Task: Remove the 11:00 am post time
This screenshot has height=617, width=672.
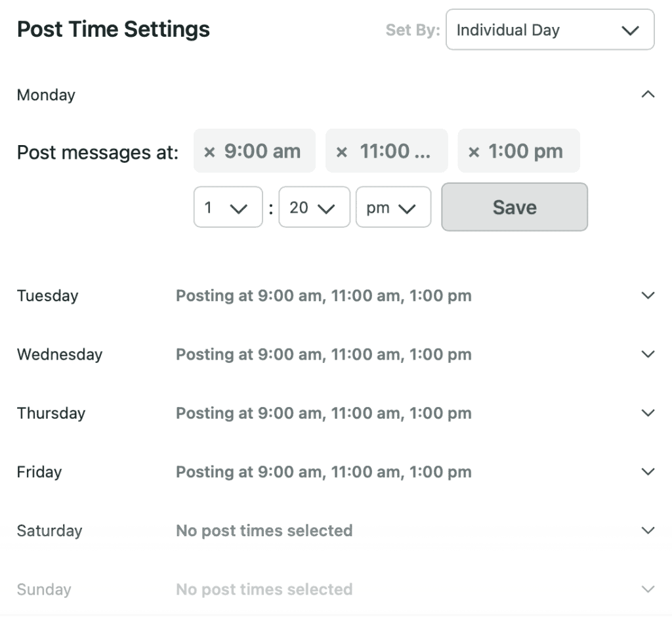Action: [x=343, y=151]
